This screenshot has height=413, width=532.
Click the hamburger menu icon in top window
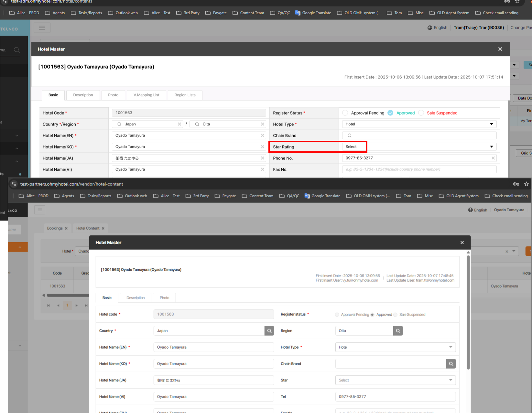(42, 28)
